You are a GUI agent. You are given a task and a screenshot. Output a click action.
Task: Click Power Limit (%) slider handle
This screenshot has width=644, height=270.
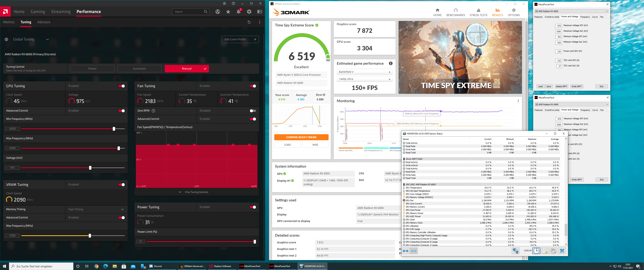point(255,242)
